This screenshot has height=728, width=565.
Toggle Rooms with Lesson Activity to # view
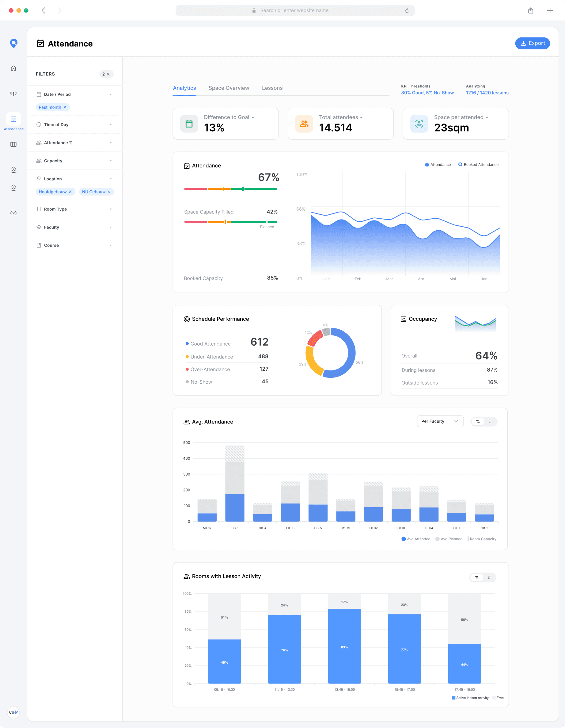tap(489, 578)
